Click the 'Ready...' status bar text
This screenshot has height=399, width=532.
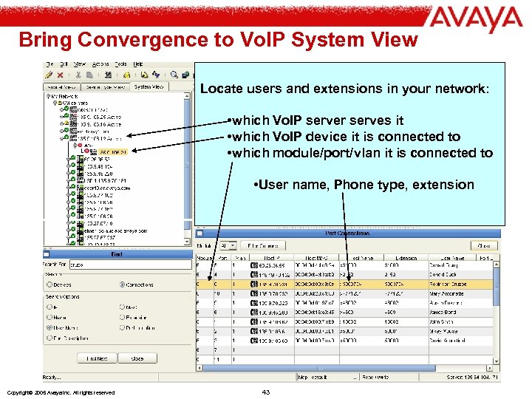click(52, 378)
